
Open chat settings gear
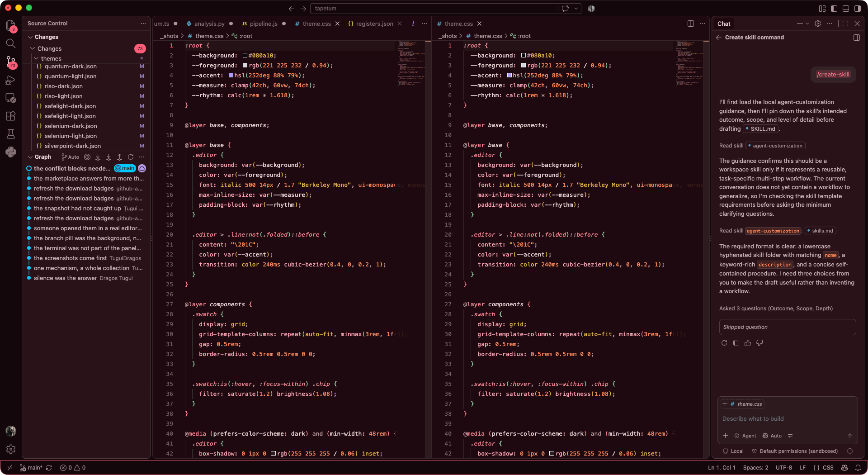click(x=818, y=24)
